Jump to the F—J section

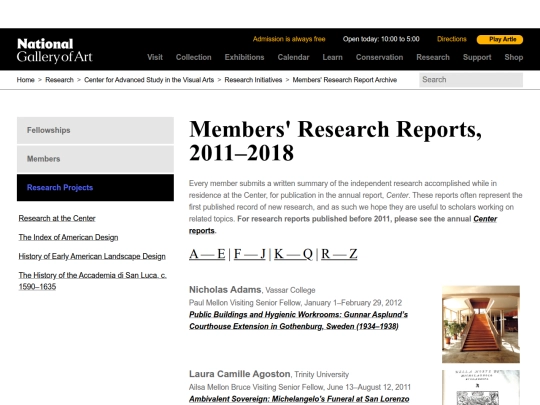(250, 254)
